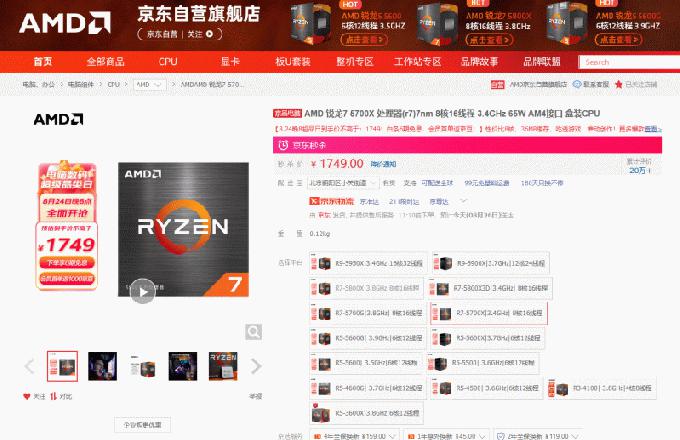
Task: Click the 可配送全球 shipping link
Action: click(x=437, y=183)
